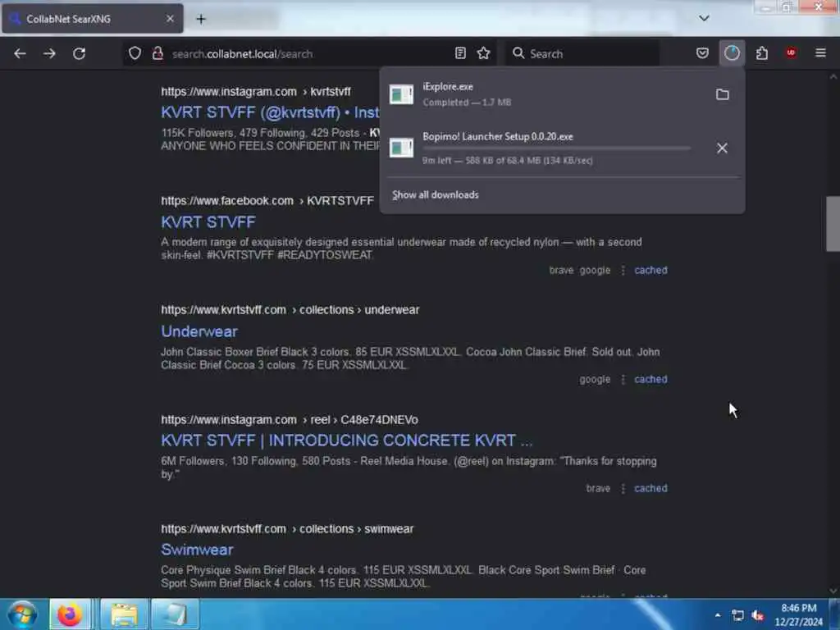Open the network tray icon

pos(737,615)
